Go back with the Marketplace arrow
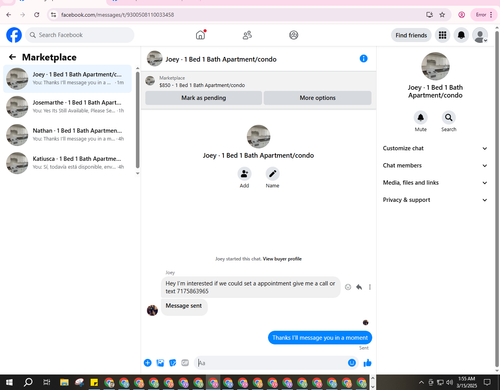Screen dimensions: 500x390 pyautogui.click(x=12, y=57)
